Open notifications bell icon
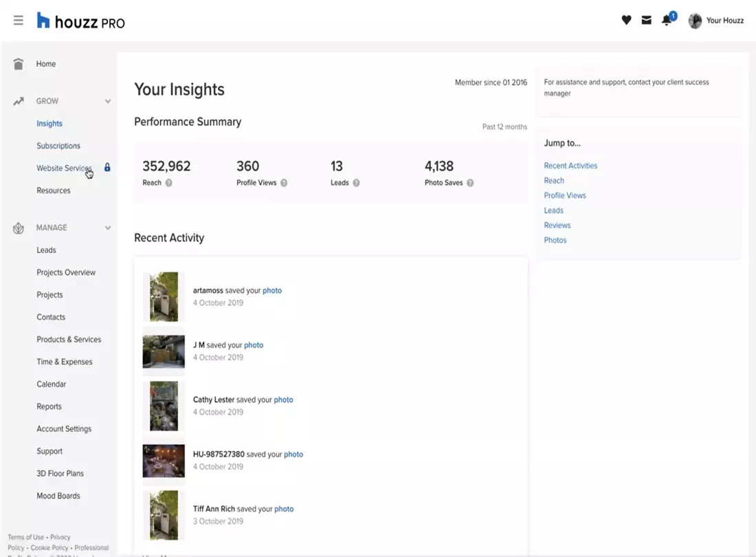756x557 pixels. [667, 21]
